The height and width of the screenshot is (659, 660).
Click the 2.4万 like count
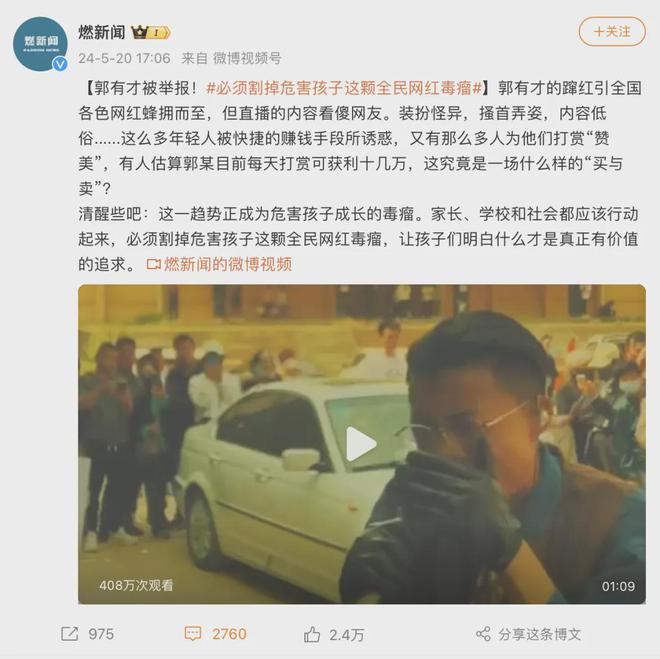coord(347,635)
